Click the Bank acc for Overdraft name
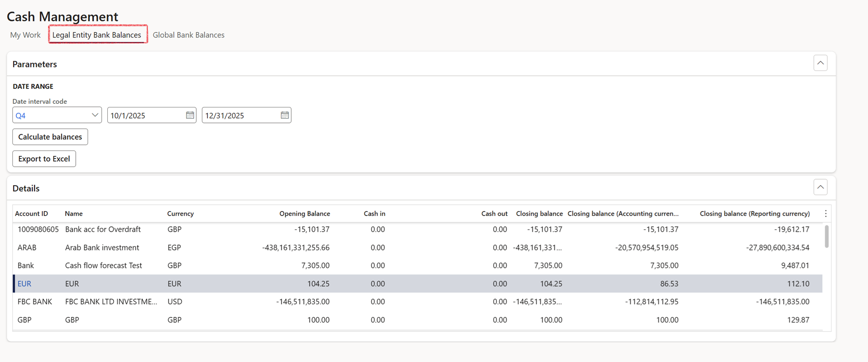This screenshot has width=868, height=362. pos(103,229)
